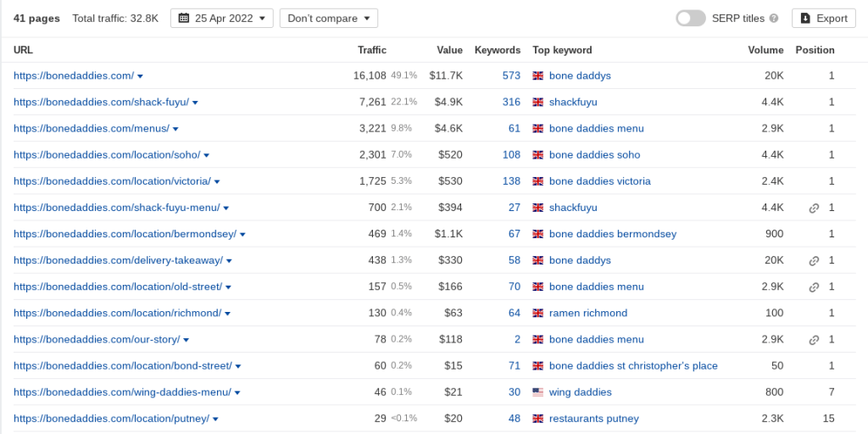
Task: Click the bone daddies victoria keyword link
Action: [x=600, y=181]
